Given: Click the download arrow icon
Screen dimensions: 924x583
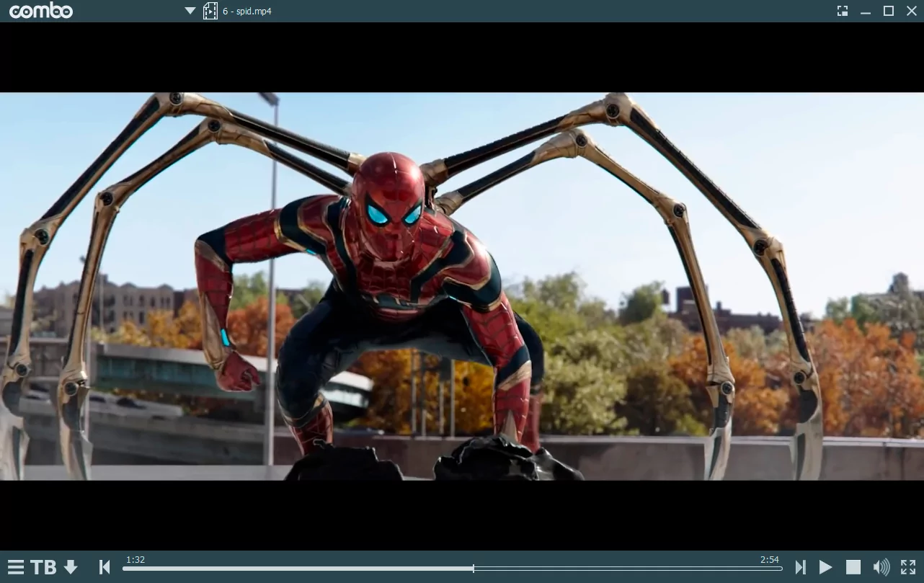Looking at the screenshot, I should [x=71, y=567].
